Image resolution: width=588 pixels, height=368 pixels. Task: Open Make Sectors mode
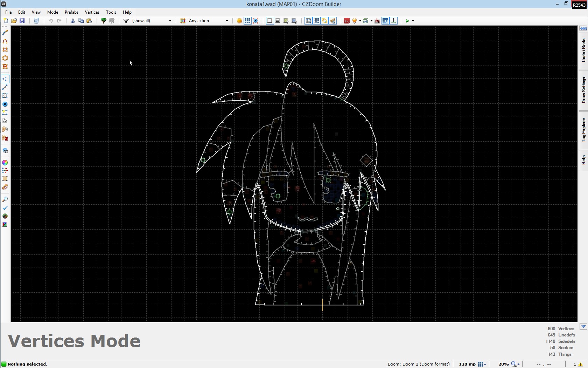[x=5, y=113]
